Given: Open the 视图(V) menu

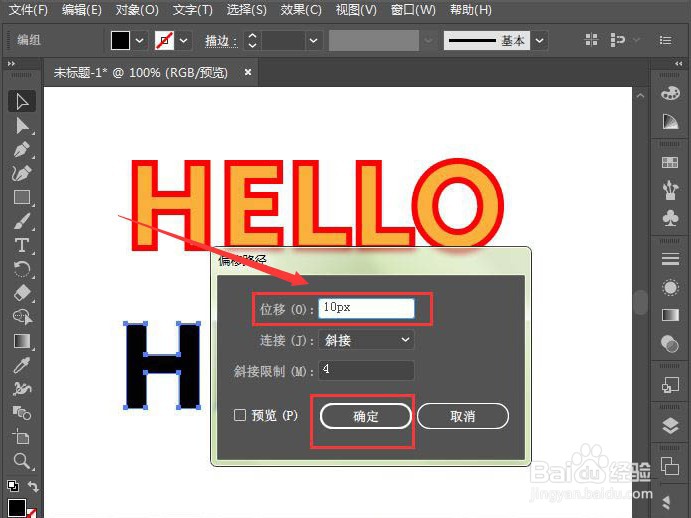Looking at the screenshot, I should coord(356,10).
